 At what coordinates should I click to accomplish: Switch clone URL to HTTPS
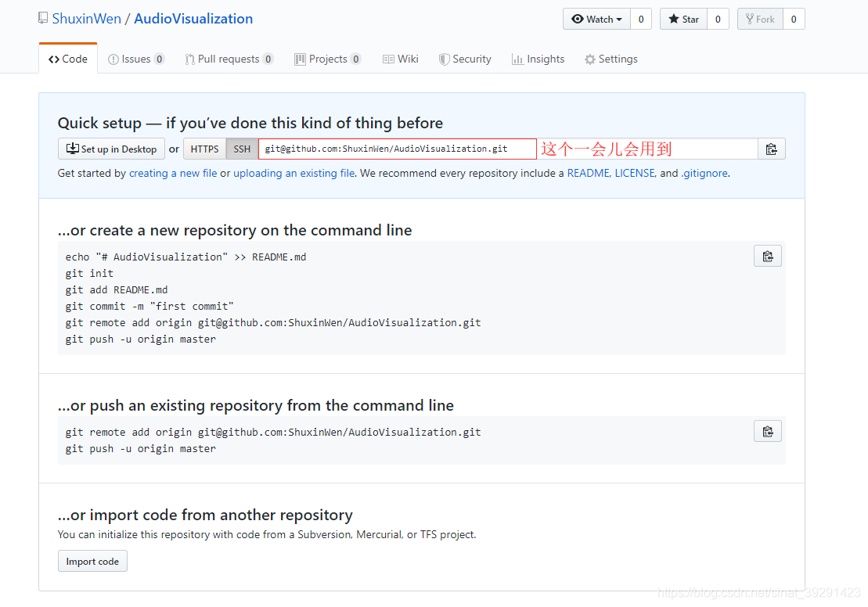pyautogui.click(x=205, y=149)
